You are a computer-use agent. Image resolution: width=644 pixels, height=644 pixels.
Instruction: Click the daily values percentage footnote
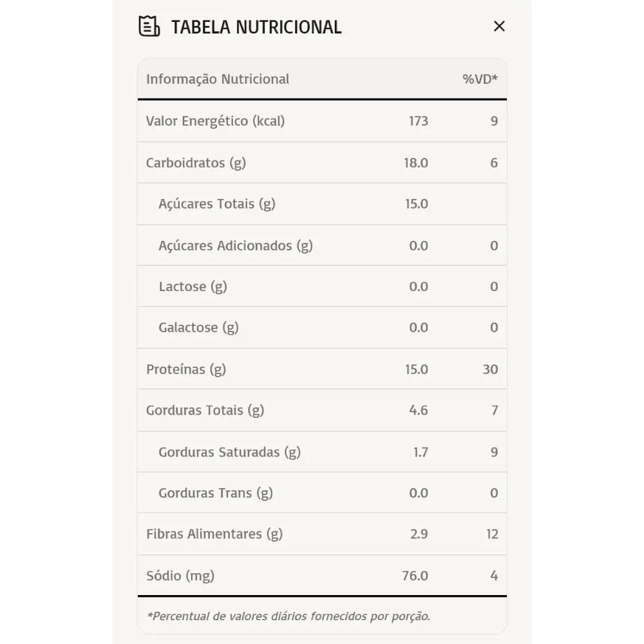click(288, 616)
